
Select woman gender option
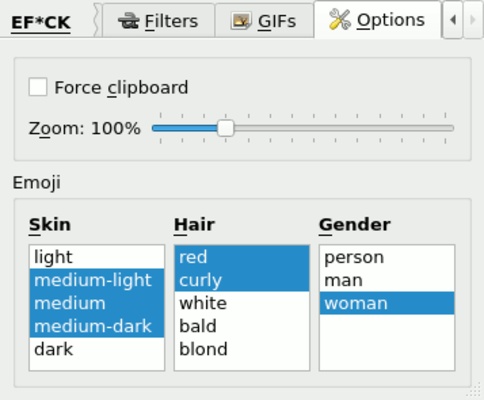point(387,303)
